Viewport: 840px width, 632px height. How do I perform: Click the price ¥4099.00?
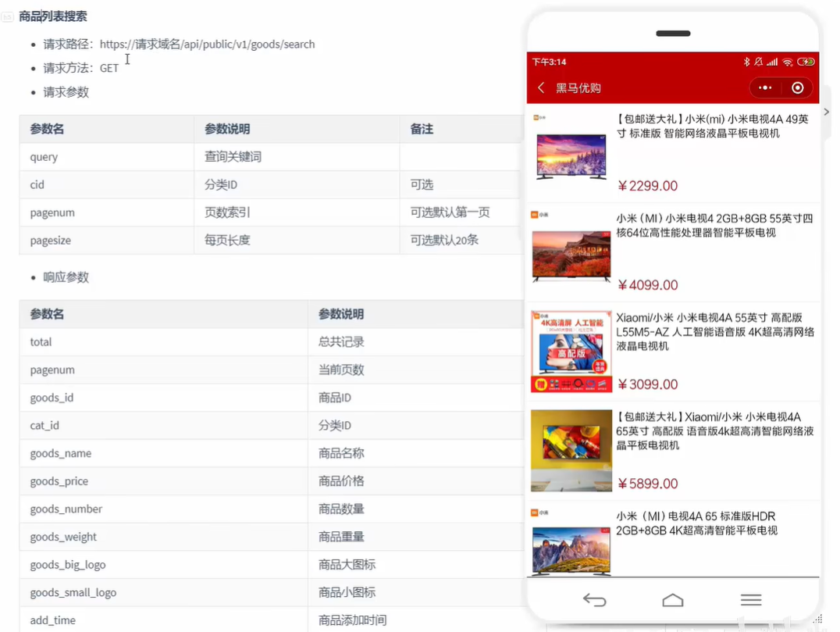648,285
